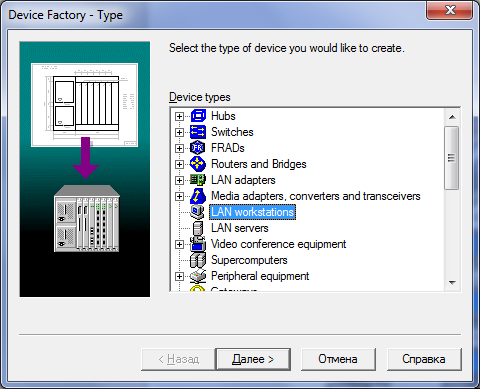Select the LAN servers label
480x389 pixels.
point(240,228)
